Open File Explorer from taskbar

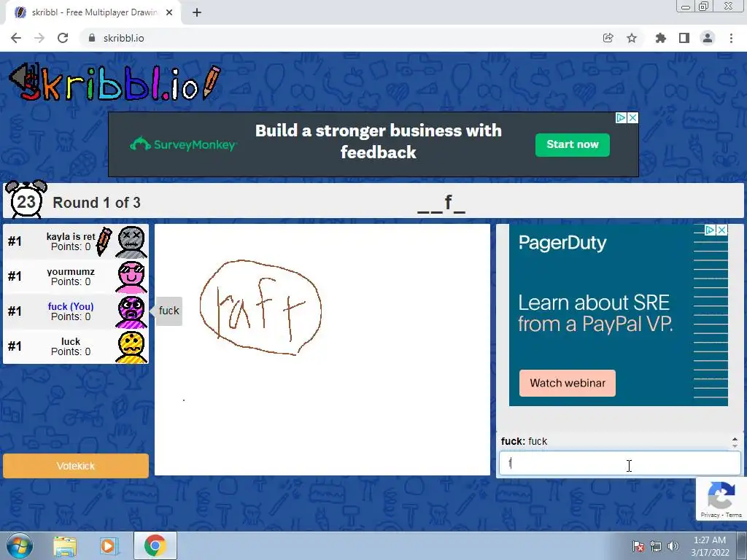point(65,545)
